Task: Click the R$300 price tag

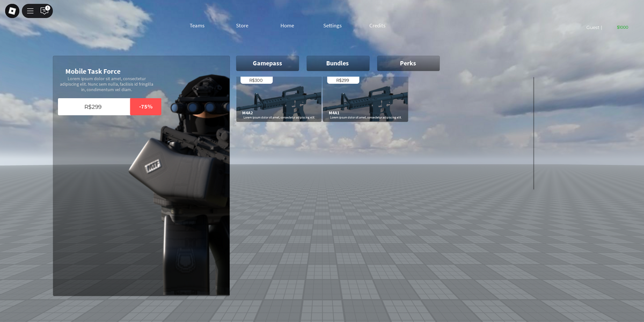Action: [256, 80]
